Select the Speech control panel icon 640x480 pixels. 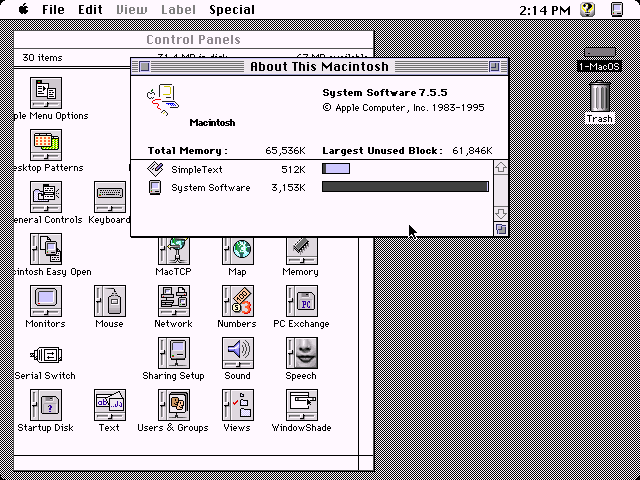[302, 353]
